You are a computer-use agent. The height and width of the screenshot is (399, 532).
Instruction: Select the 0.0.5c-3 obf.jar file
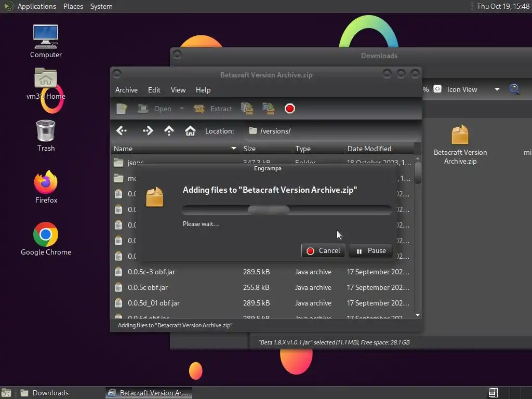click(x=262, y=272)
